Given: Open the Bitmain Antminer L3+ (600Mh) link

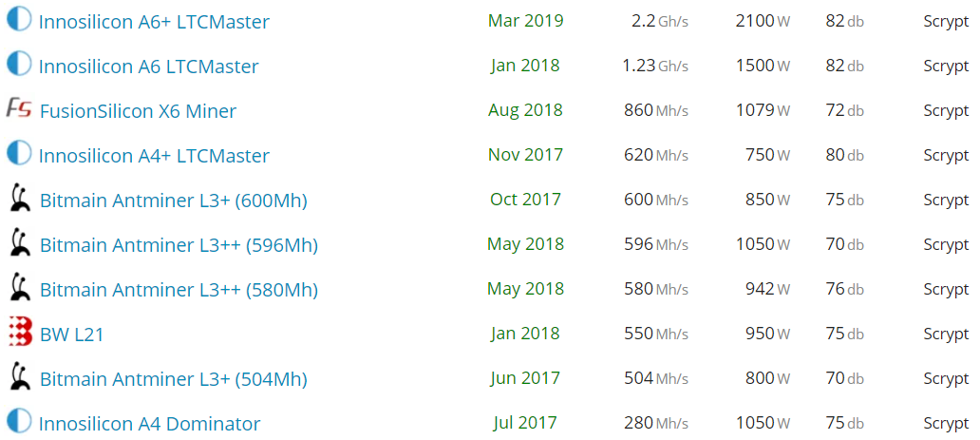Looking at the screenshot, I should [174, 201].
